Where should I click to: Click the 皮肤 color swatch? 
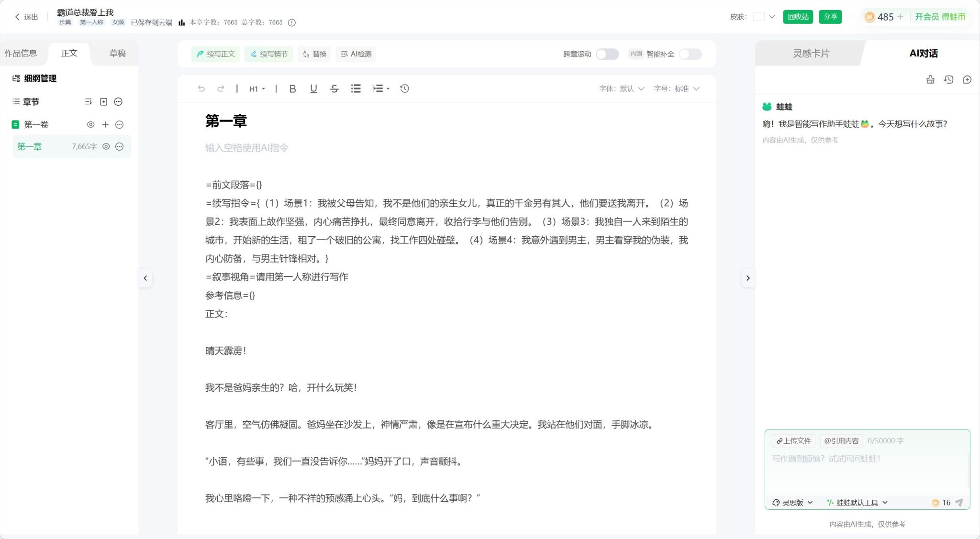coord(759,17)
